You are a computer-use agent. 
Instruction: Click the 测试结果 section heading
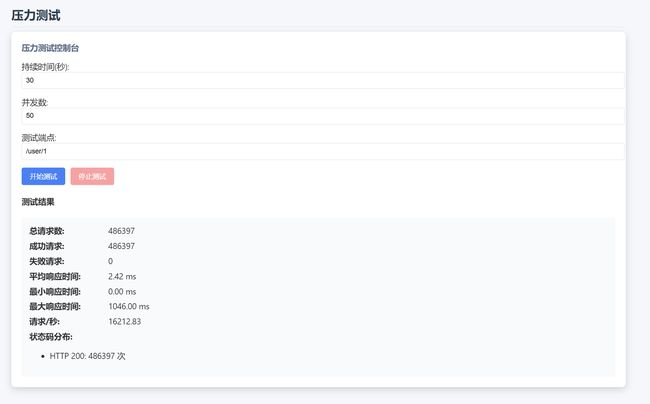[38, 202]
